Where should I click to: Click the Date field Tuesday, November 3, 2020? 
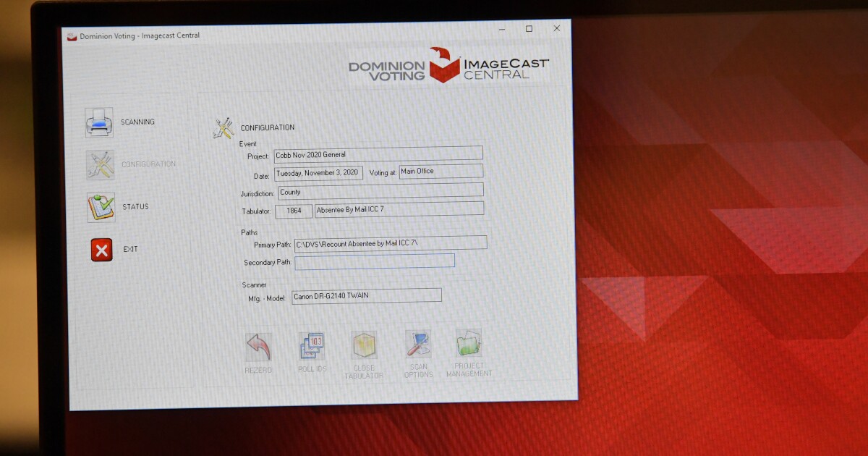click(318, 174)
